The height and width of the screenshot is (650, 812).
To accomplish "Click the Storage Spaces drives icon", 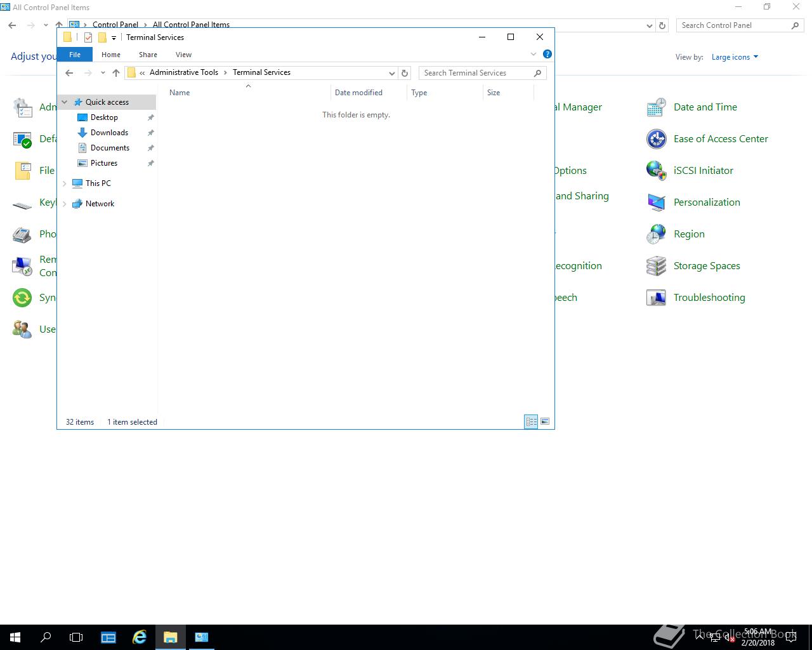I will point(656,266).
